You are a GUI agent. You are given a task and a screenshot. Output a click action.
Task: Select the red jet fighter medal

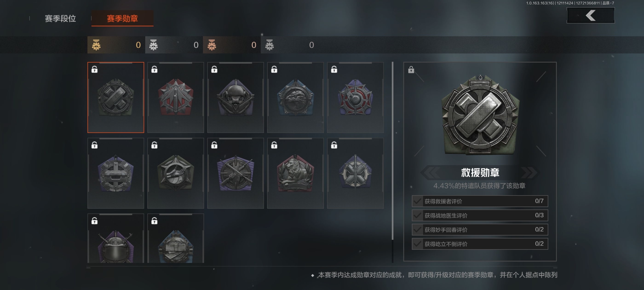pos(175,97)
